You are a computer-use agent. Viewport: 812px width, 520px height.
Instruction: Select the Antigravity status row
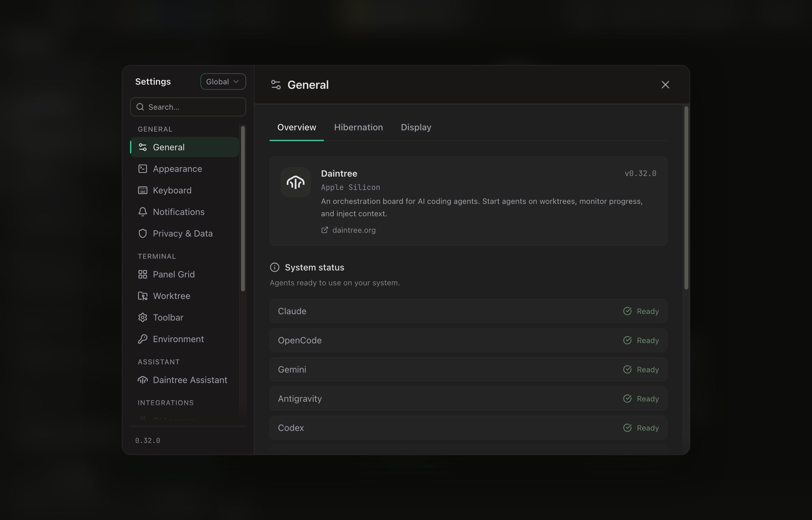coord(468,399)
